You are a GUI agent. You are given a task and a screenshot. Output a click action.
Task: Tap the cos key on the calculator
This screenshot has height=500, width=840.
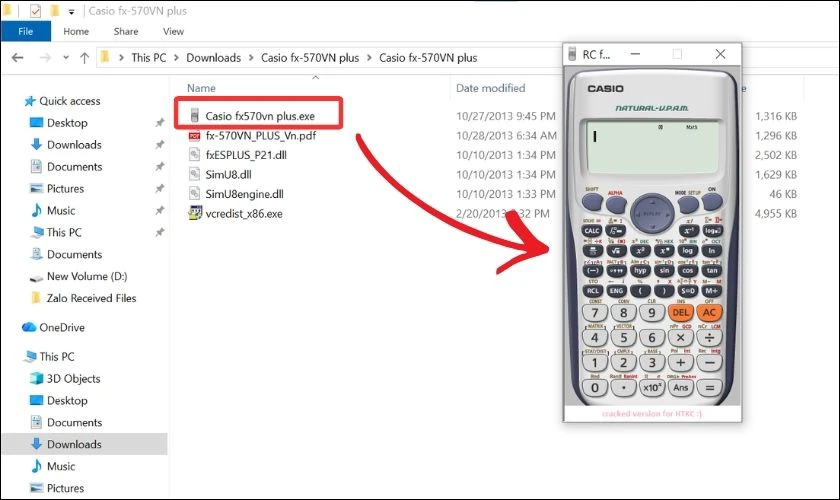pyautogui.click(x=688, y=271)
